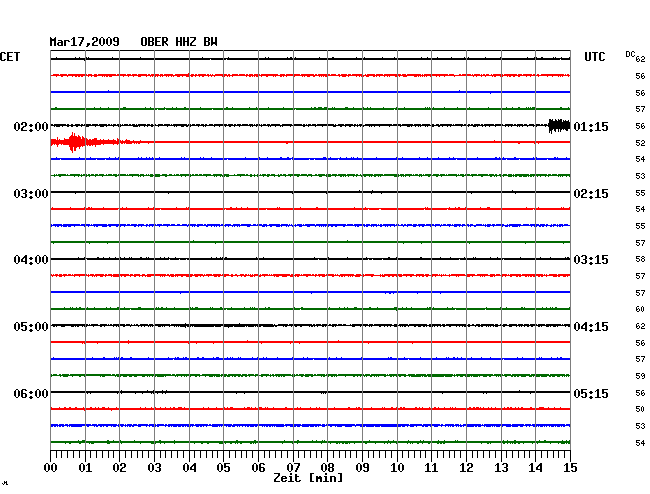Click the DC value "52"

640,143
